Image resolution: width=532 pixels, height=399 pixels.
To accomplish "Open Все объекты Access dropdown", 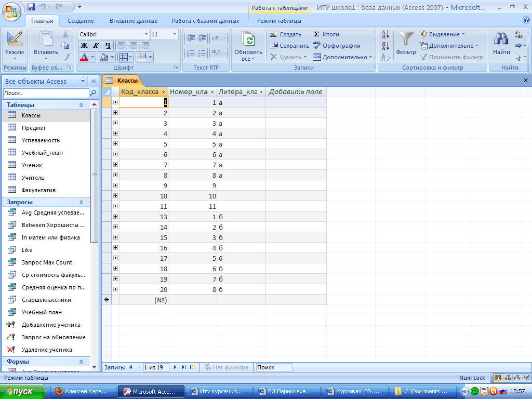I will pos(83,81).
